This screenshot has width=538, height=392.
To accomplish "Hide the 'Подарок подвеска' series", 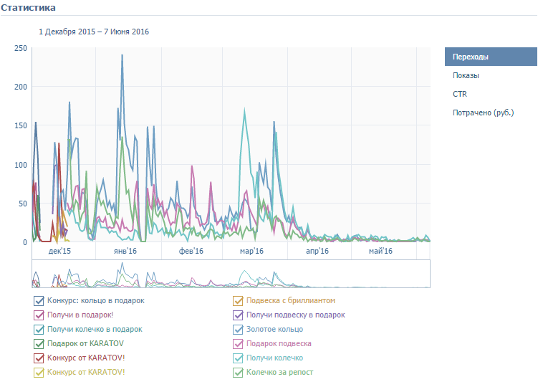I will pyautogui.click(x=238, y=344).
